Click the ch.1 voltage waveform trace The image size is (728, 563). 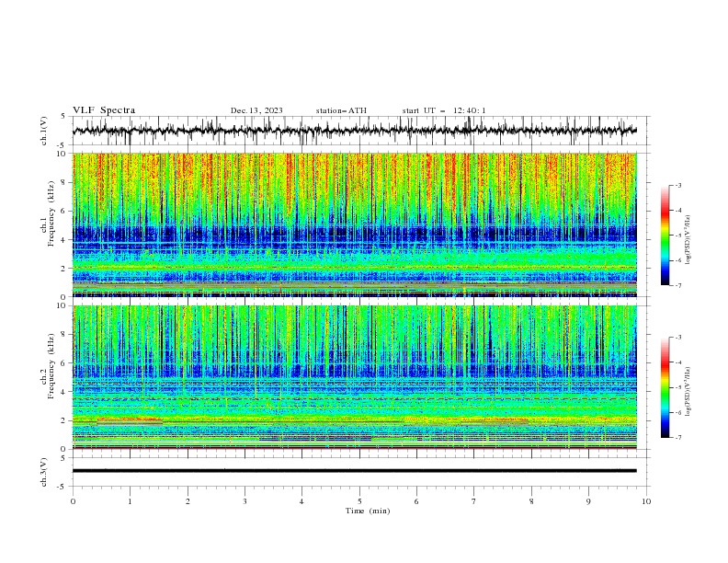tap(354, 131)
